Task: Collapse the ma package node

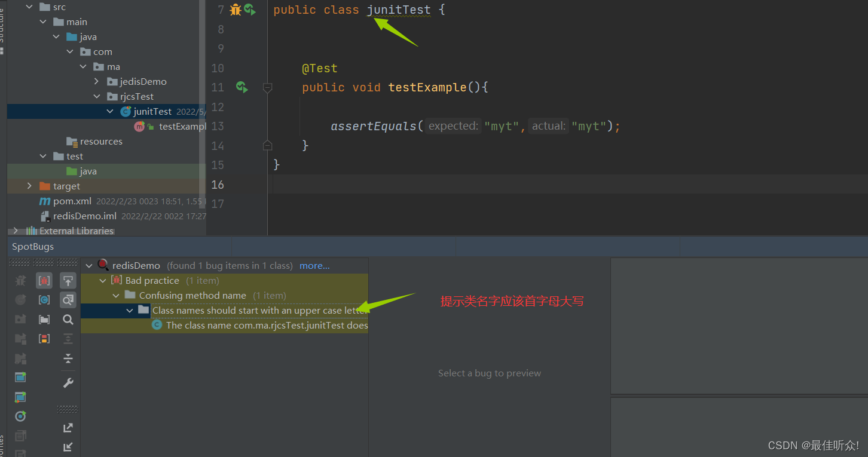Action: point(83,66)
